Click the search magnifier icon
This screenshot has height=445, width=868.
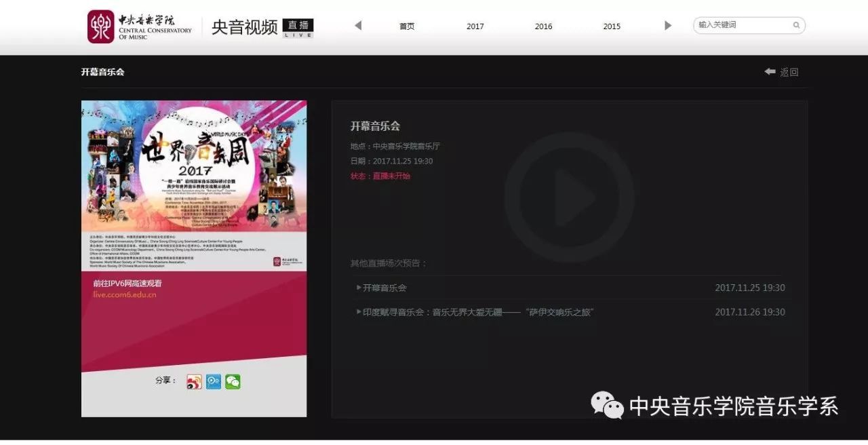pos(796,26)
